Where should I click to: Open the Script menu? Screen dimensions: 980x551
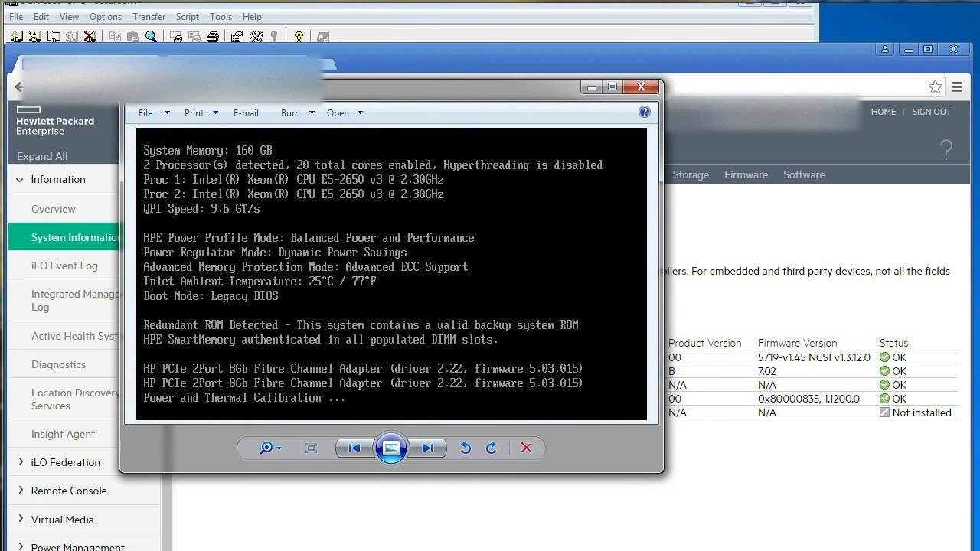(188, 16)
